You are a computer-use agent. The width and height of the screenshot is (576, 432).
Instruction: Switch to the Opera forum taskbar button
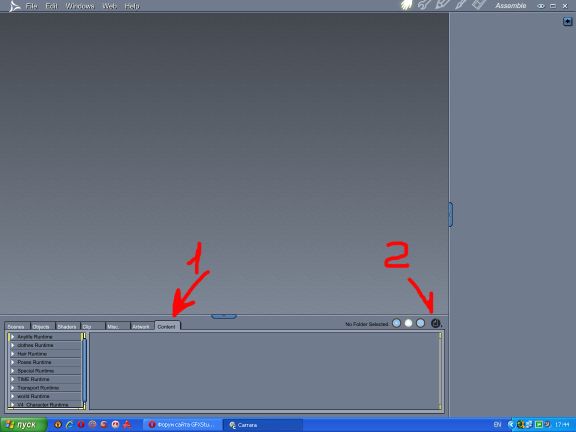tap(183, 425)
